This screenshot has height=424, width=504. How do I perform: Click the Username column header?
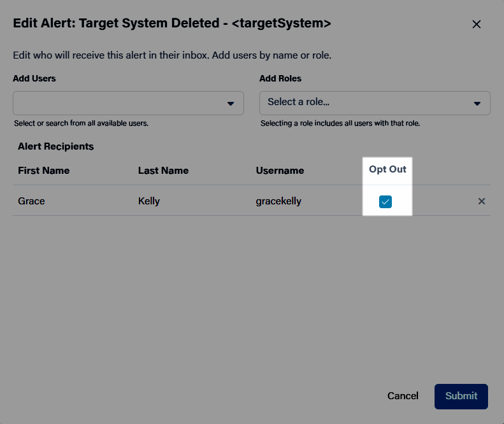[x=280, y=170]
